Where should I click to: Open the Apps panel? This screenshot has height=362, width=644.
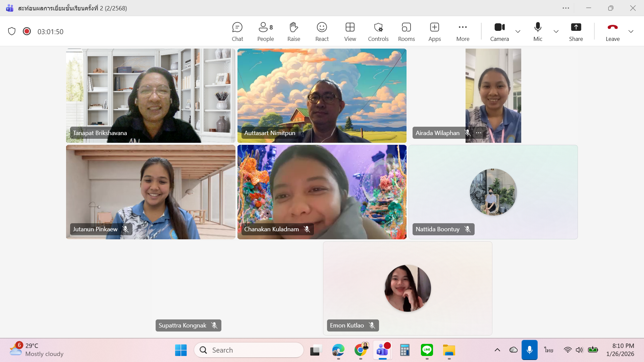pyautogui.click(x=434, y=32)
